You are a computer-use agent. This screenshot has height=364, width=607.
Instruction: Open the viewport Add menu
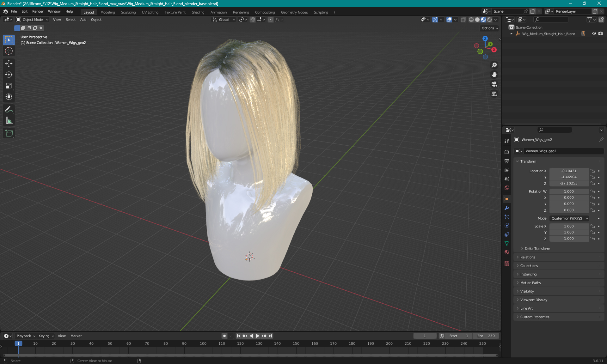[83, 20]
